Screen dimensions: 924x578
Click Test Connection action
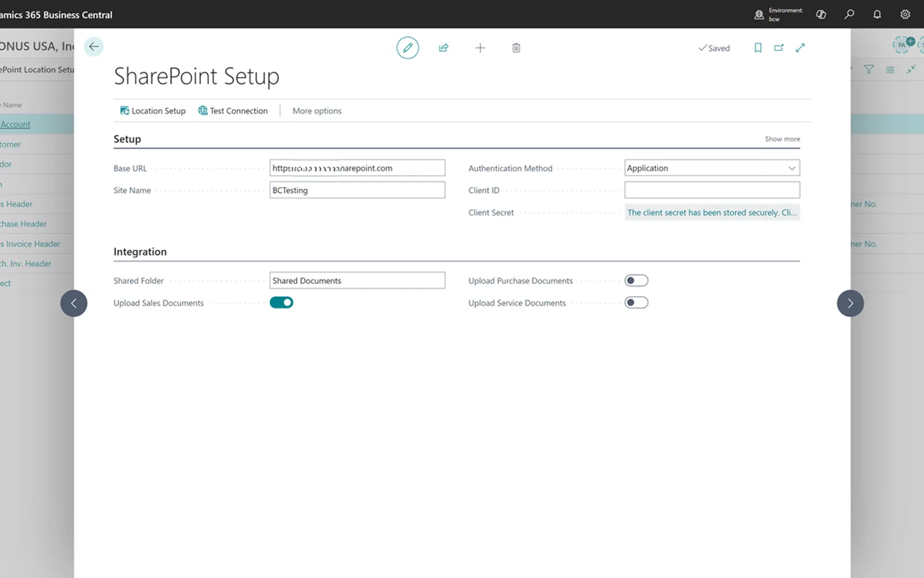click(233, 111)
